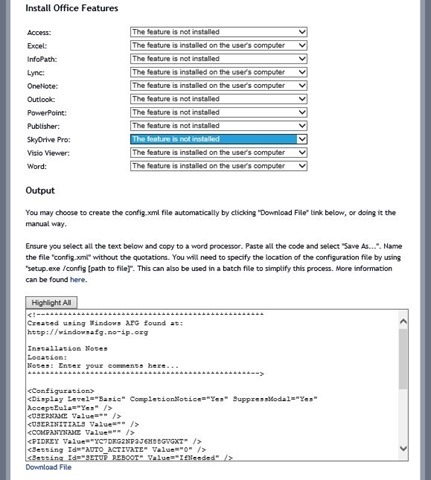Open the Access feature dropdown
Screen dimensions: 431x480
coord(219,32)
